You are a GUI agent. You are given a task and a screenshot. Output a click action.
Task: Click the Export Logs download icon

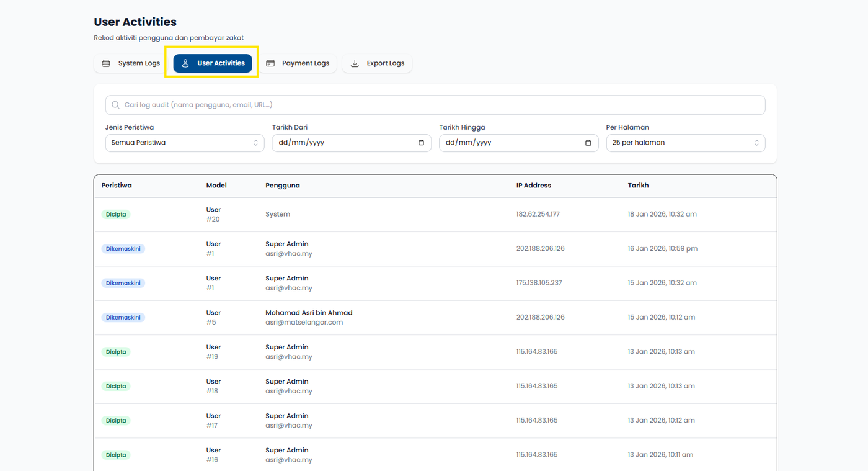click(355, 63)
